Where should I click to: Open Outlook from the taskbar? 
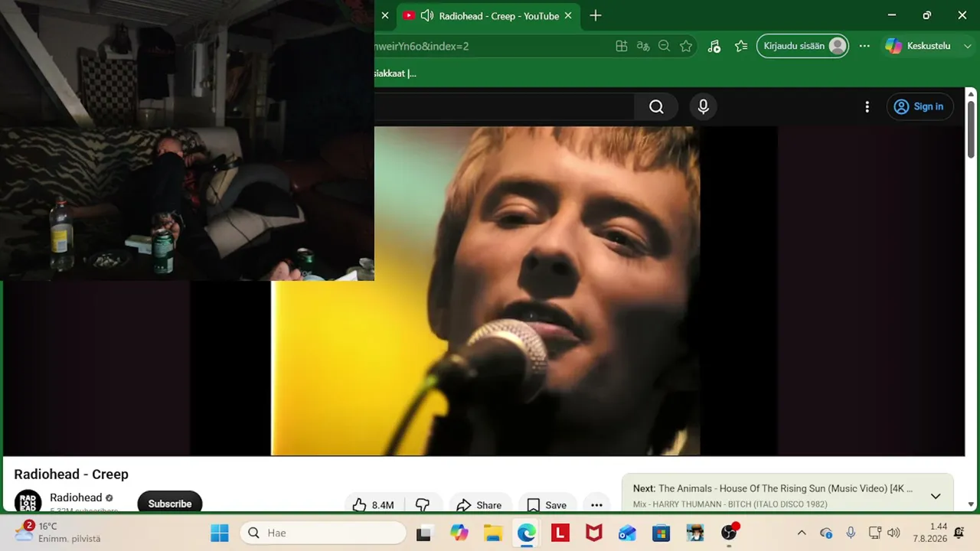(x=628, y=533)
